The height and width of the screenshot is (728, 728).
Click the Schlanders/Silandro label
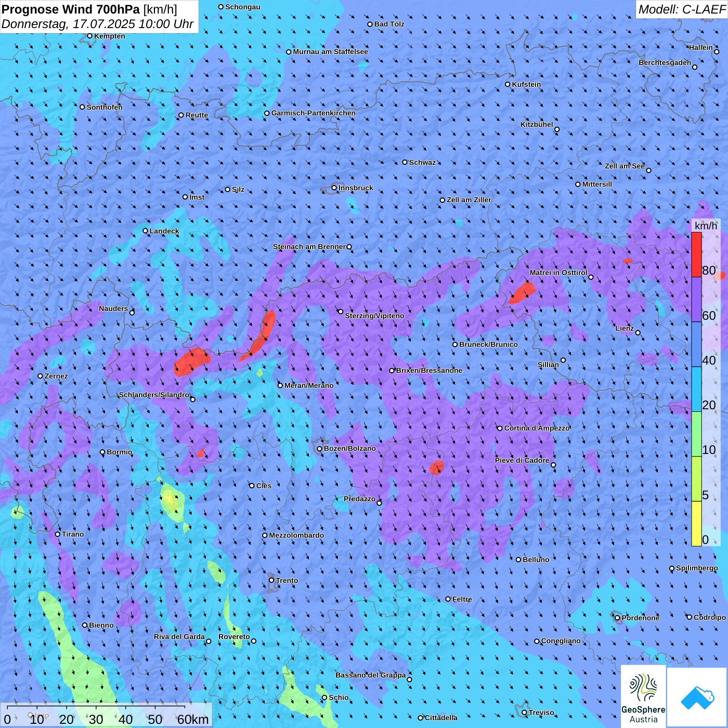pyautogui.click(x=154, y=395)
